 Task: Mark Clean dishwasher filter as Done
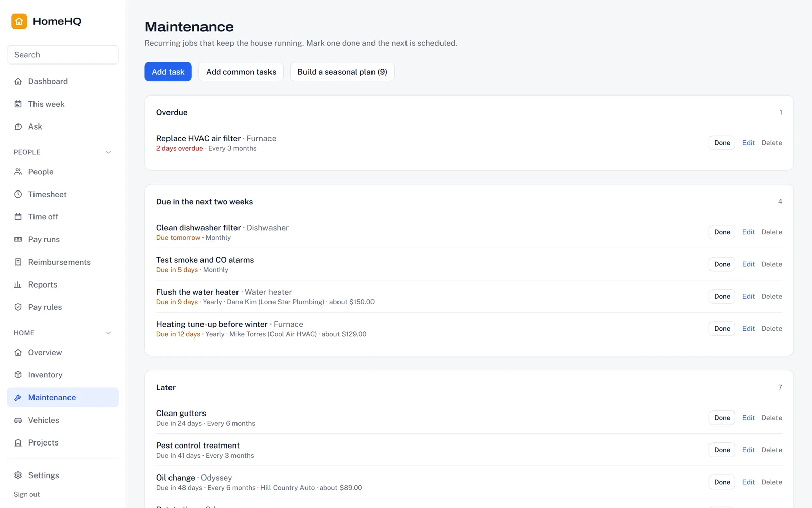(722, 232)
